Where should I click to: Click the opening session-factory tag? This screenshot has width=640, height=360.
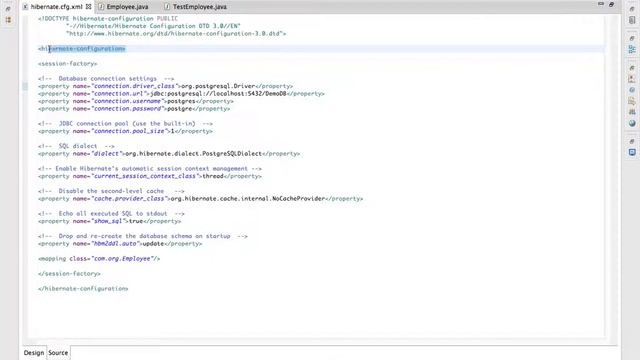(67, 64)
